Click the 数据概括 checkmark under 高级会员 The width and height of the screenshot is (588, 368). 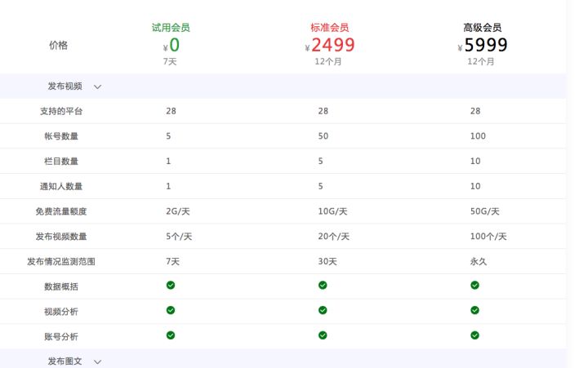[474, 286]
